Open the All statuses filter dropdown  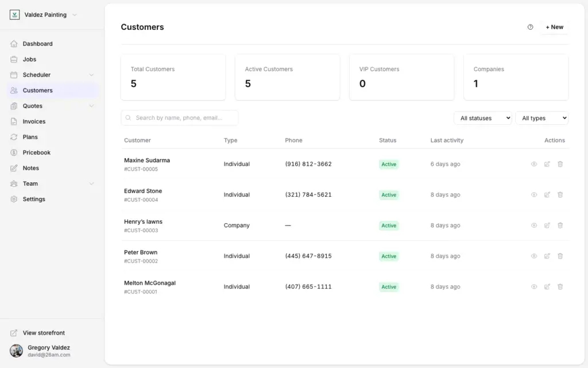tap(482, 118)
